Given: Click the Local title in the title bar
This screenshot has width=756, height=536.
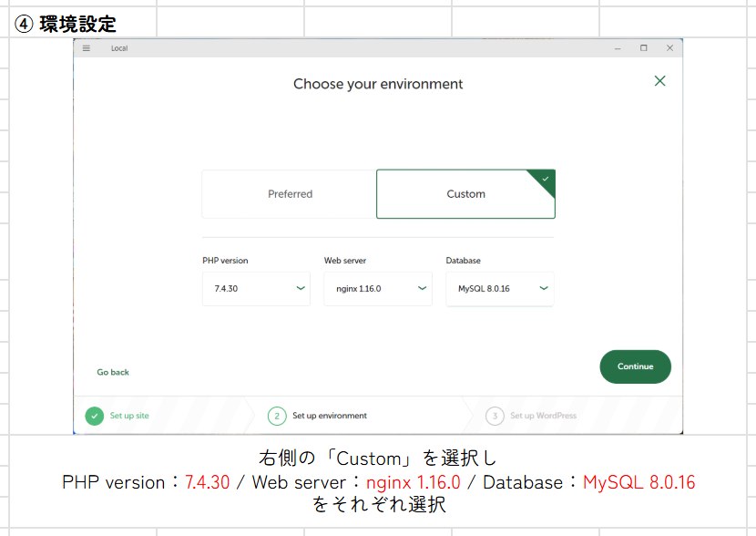Looking at the screenshot, I should [x=119, y=48].
